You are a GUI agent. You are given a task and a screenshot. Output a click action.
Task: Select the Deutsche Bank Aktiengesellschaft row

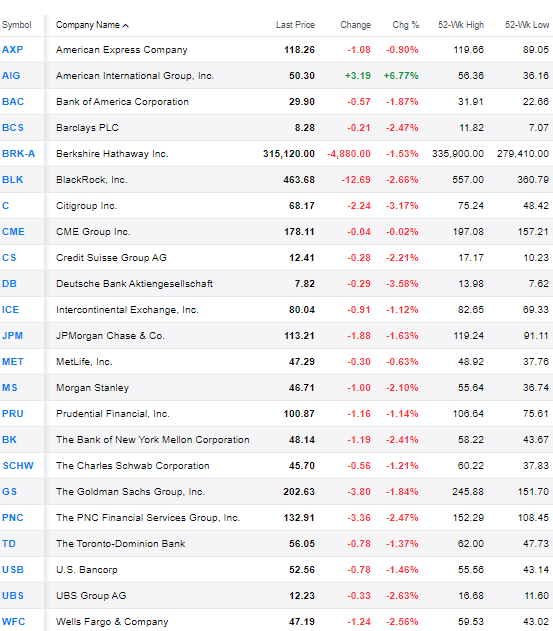[276, 284]
